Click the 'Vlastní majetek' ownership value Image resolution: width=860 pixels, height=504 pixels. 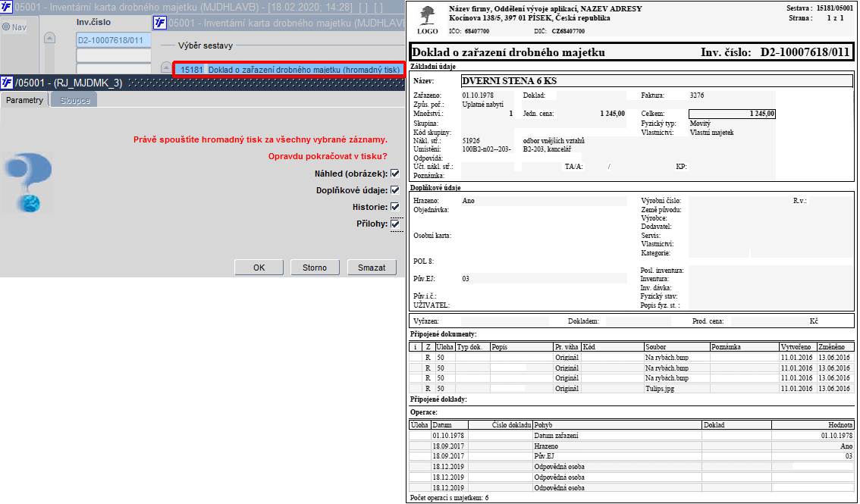coord(712,132)
